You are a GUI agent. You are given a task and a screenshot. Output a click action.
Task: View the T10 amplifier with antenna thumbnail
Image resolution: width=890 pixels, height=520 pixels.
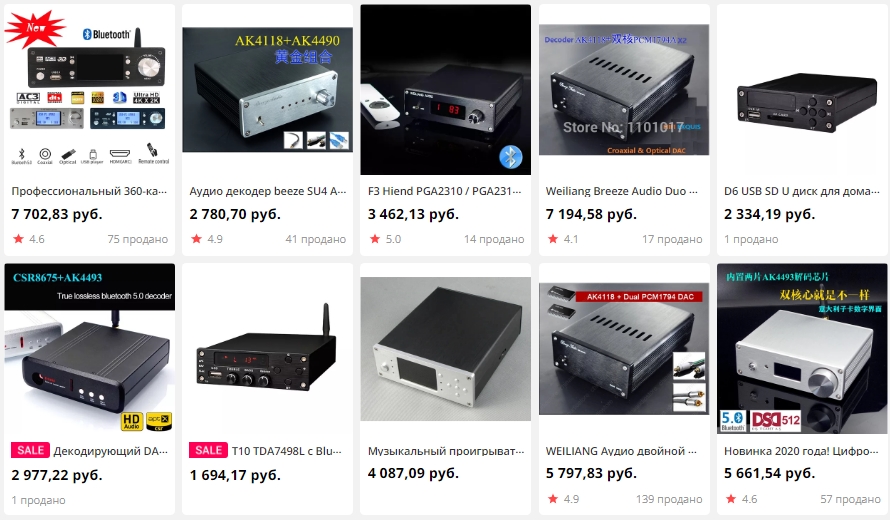click(267, 349)
